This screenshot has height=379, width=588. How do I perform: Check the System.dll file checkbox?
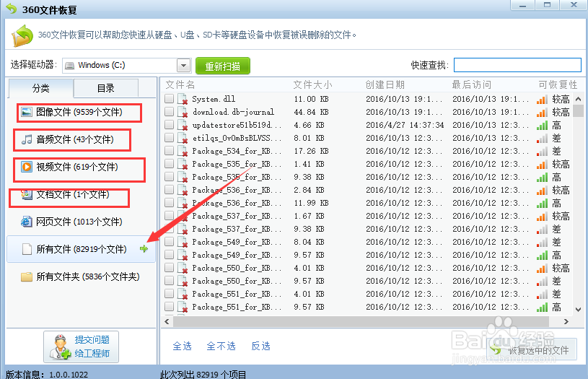[x=169, y=99]
